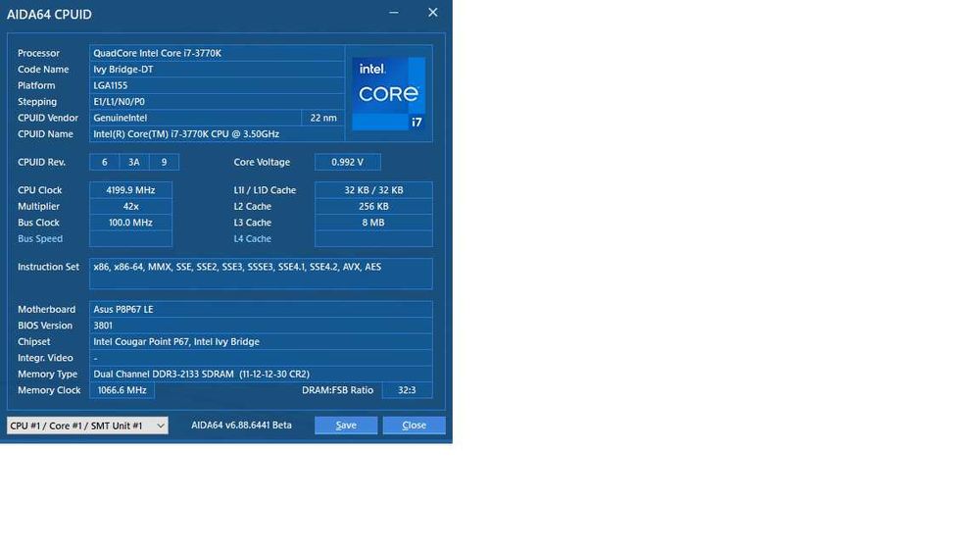Image resolution: width=980 pixels, height=552 pixels.
Task: Click the Code Name value Ivy Bridge-DT
Action: pyautogui.click(x=217, y=70)
